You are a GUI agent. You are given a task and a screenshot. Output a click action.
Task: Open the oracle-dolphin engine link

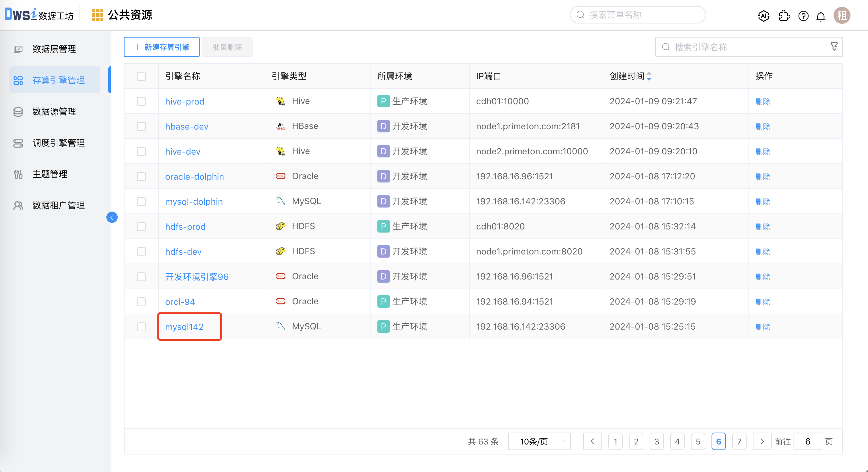194,177
